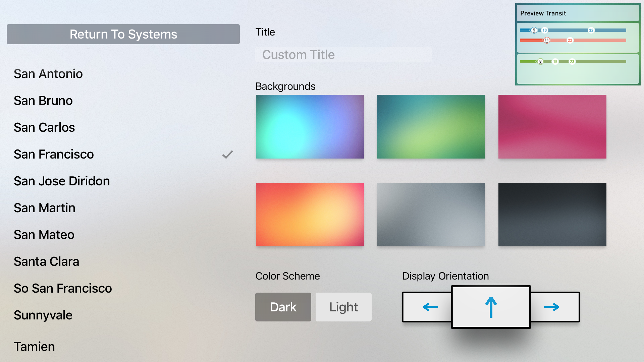Select San Francisco station
The width and height of the screenshot is (644, 362).
pyautogui.click(x=123, y=154)
